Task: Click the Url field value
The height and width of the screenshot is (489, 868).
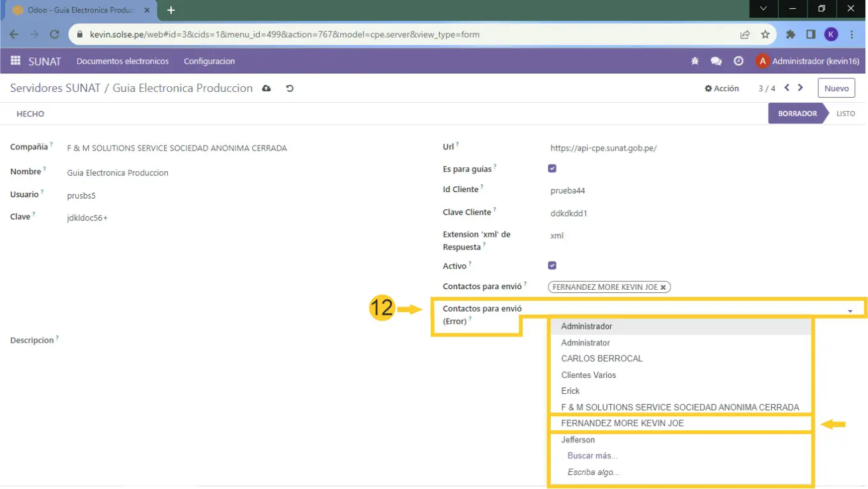Action: point(603,148)
